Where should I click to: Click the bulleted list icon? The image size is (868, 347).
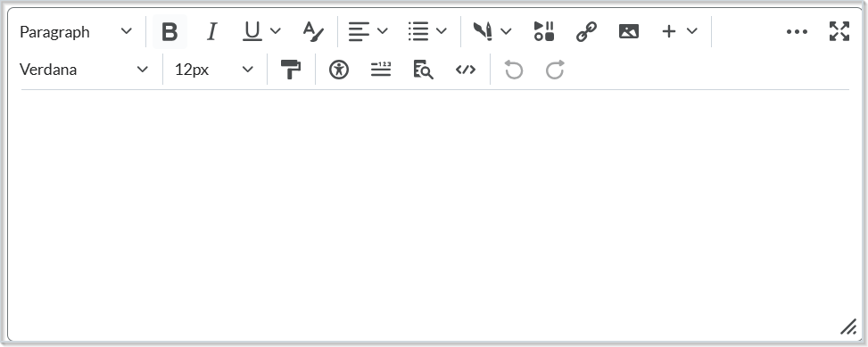418,31
